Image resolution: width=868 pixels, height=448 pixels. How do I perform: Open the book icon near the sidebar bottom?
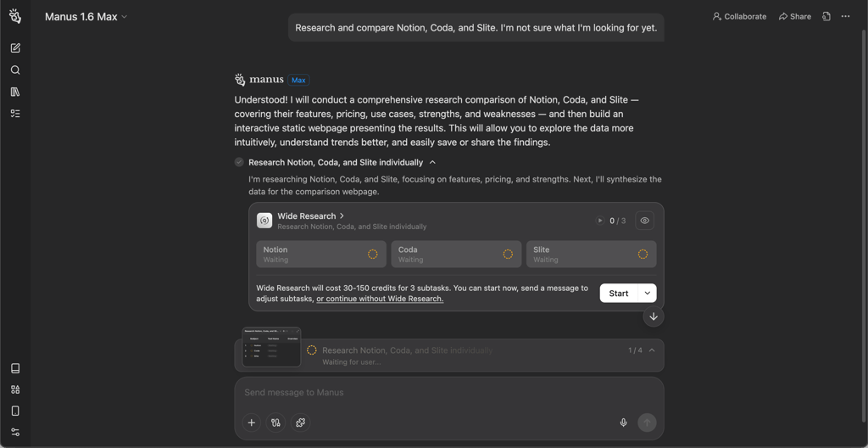click(15, 368)
